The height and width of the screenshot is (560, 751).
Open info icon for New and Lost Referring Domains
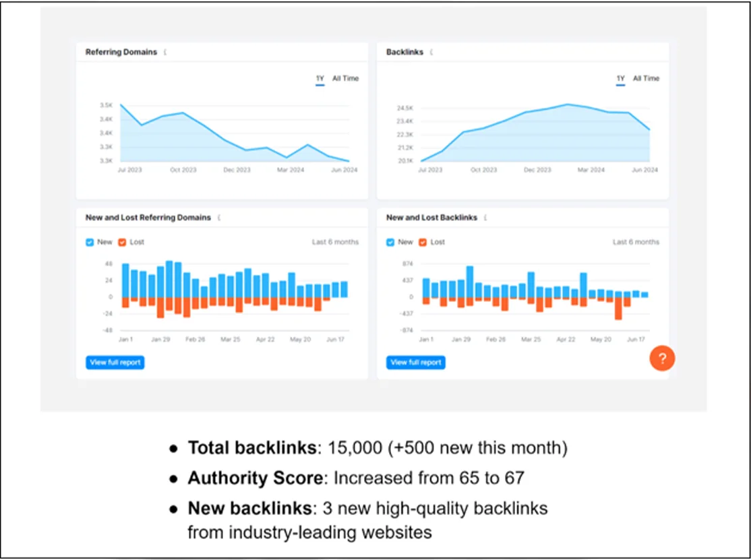[219, 218]
